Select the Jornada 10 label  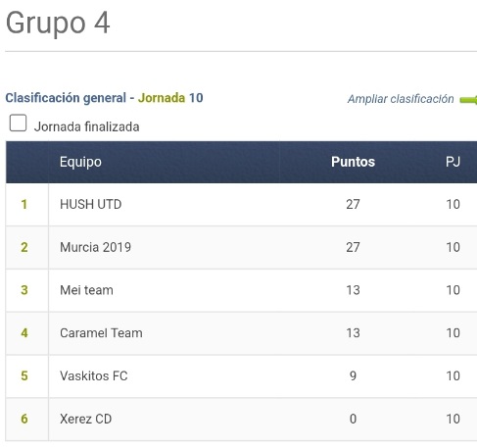[170, 98]
